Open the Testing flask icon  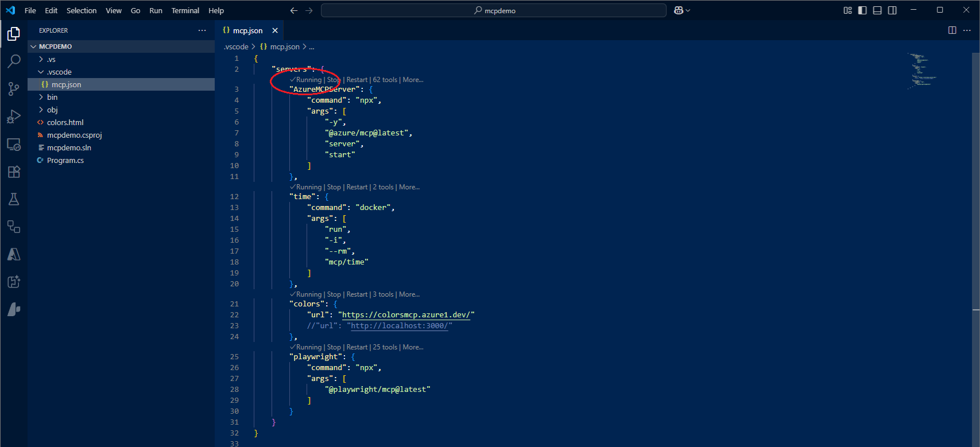14,199
